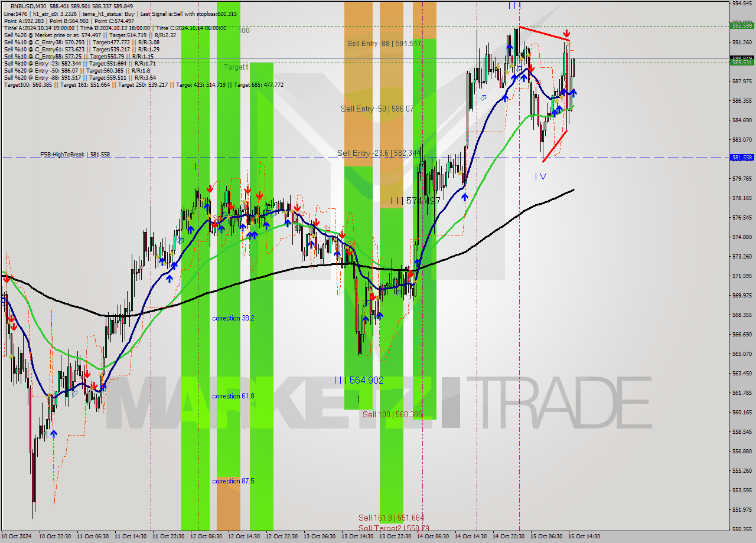Click the 'Sell %10 @ C_Entry38: 570.293' line
The height and width of the screenshot is (543, 756).
pyautogui.click(x=82, y=42)
